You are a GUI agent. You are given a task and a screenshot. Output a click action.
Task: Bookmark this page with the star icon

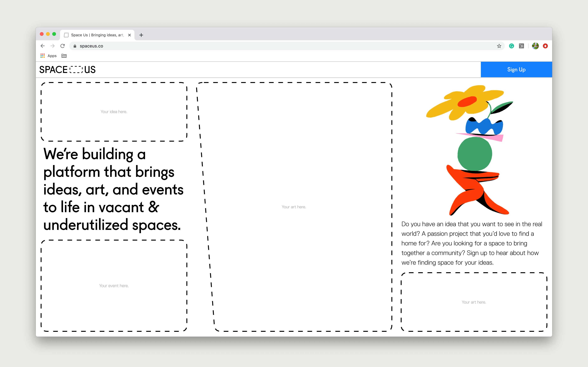pyautogui.click(x=499, y=46)
